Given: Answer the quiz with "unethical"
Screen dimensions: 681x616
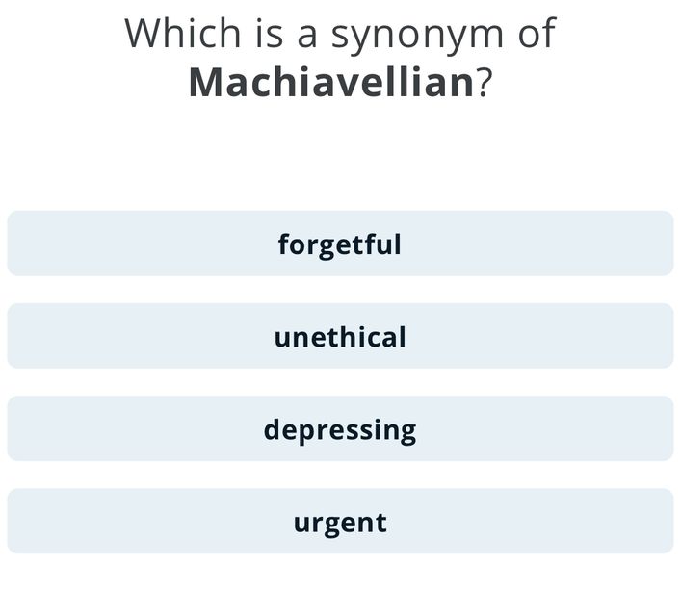Looking at the screenshot, I should point(340,337).
